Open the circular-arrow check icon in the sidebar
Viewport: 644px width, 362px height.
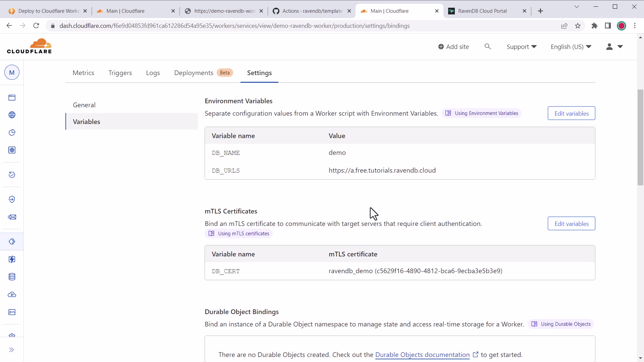click(12, 175)
